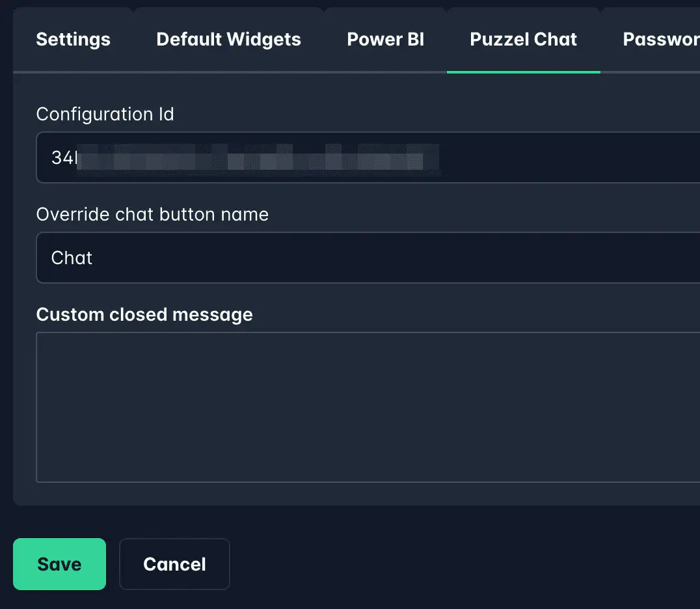Click the Configuration Id label text
Screen dimensions: 700x609
pyautogui.click(x=105, y=114)
